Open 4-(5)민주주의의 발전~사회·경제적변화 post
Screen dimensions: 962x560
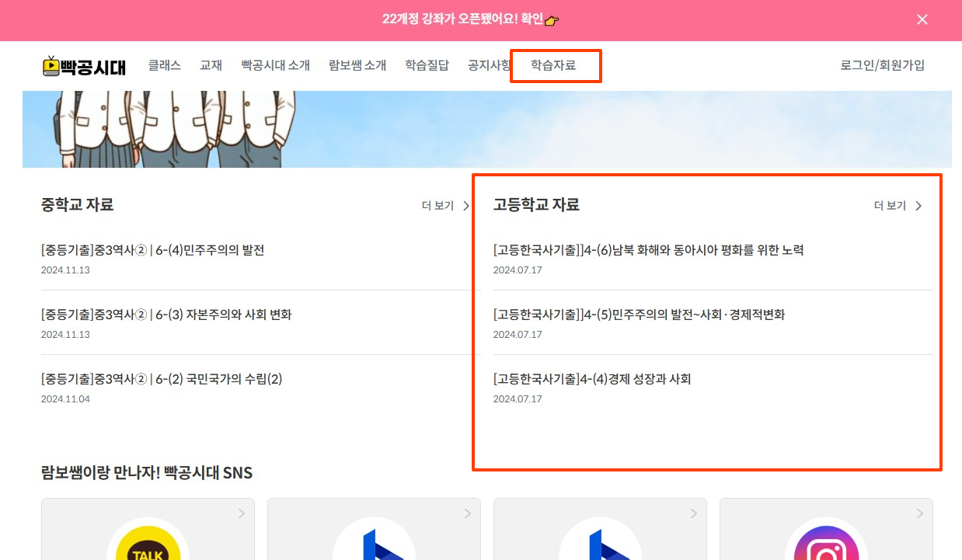click(639, 315)
